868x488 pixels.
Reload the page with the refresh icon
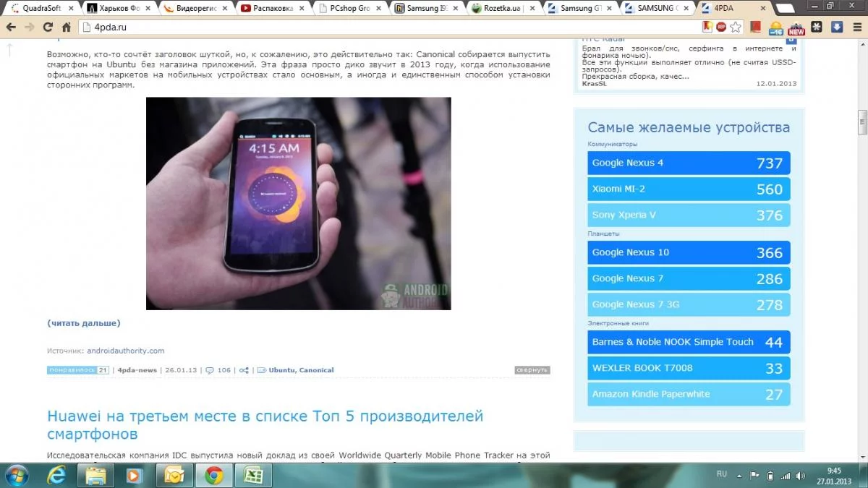[48, 27]
